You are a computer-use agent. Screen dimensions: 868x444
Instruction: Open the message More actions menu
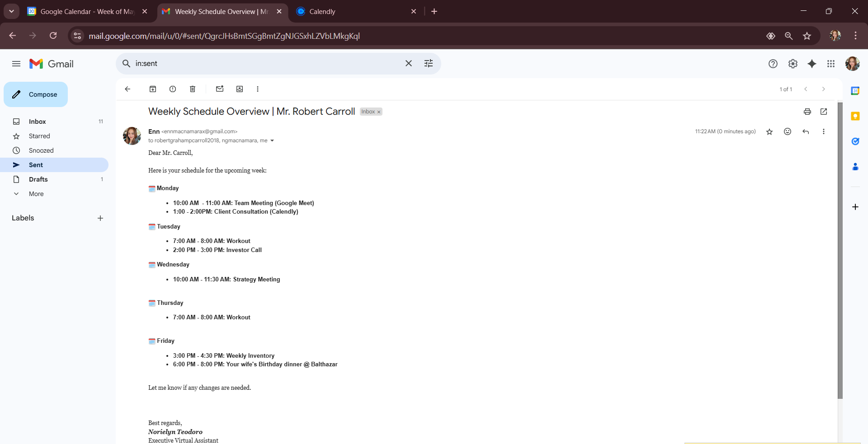824,131
